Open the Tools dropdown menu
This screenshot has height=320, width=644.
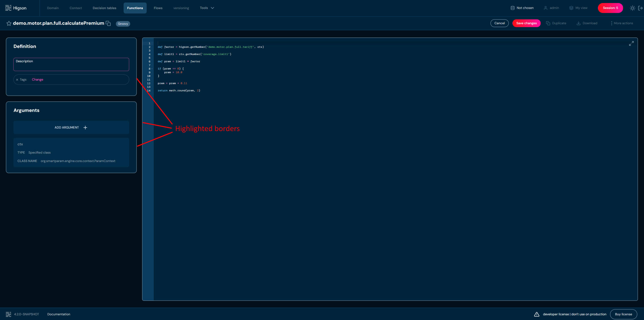(207, 8)
